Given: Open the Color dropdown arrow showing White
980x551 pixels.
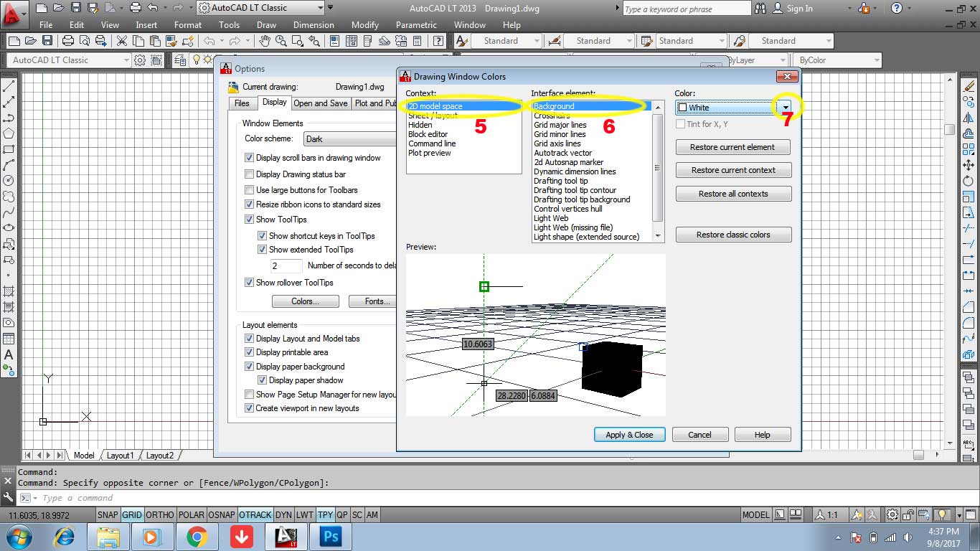Looking at the screenshot, I should point(786,108).
